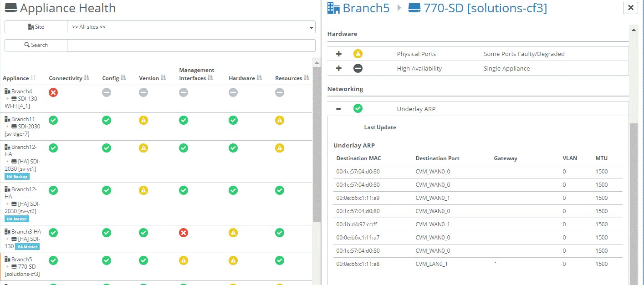Click the VLAN column header

pyautogui.click(x=570, y=158)
